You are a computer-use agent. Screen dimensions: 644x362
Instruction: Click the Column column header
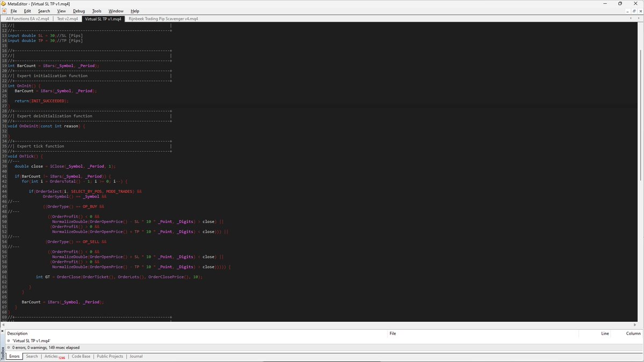click(633, 334)
